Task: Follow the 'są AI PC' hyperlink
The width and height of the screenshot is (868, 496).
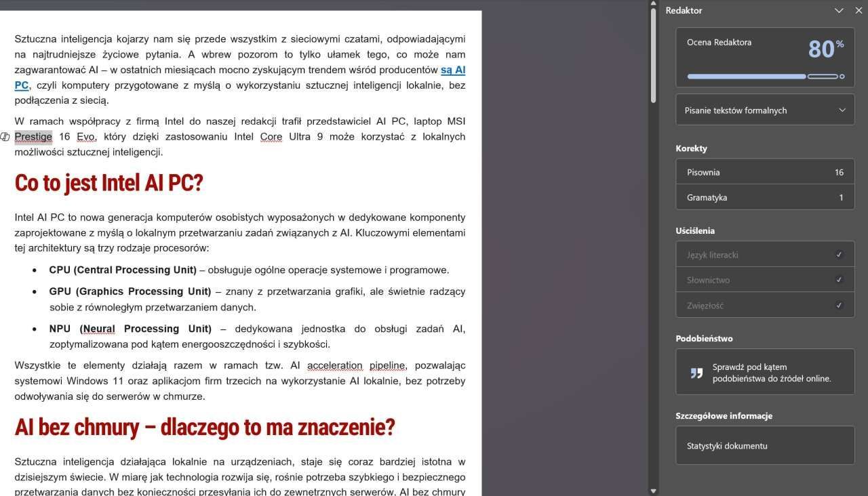Action: click(x=452, y=70)
